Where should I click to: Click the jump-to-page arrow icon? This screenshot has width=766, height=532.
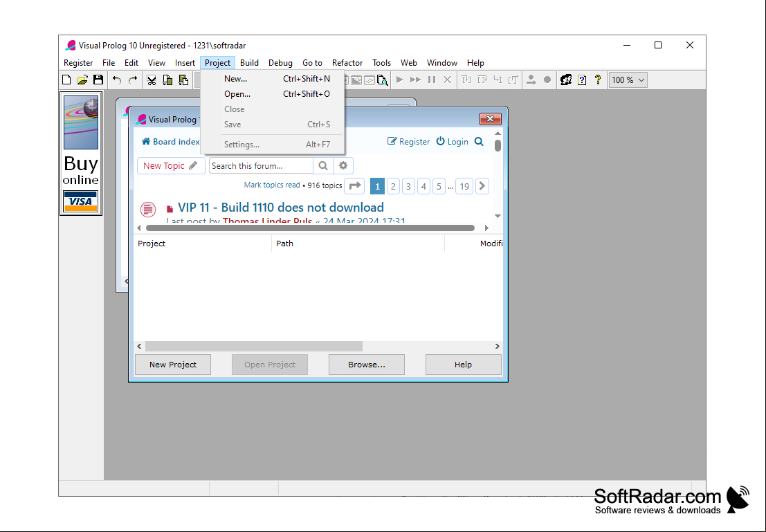355,186
